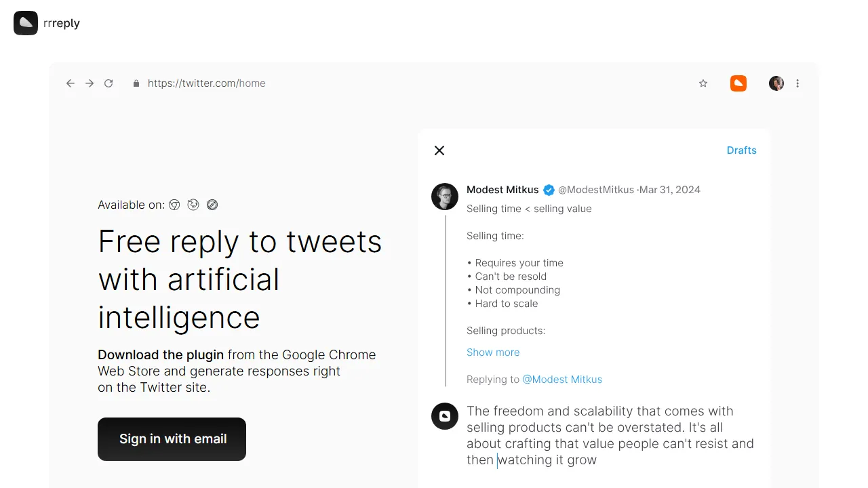
Task: Open the Drafts panel
Action: point(741,150)
